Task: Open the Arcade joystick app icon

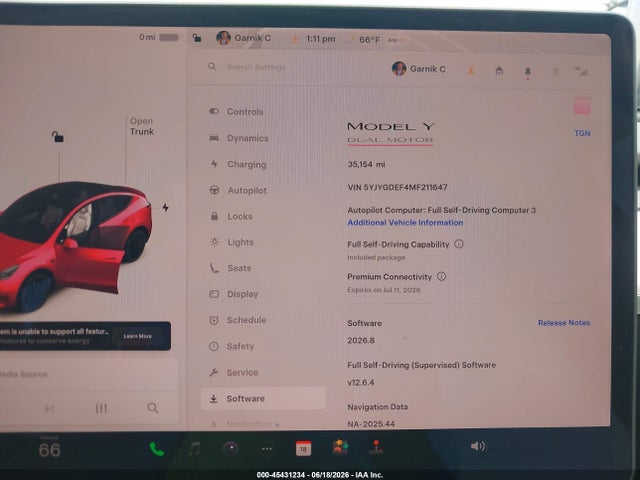Action: [x=376, y=447]
